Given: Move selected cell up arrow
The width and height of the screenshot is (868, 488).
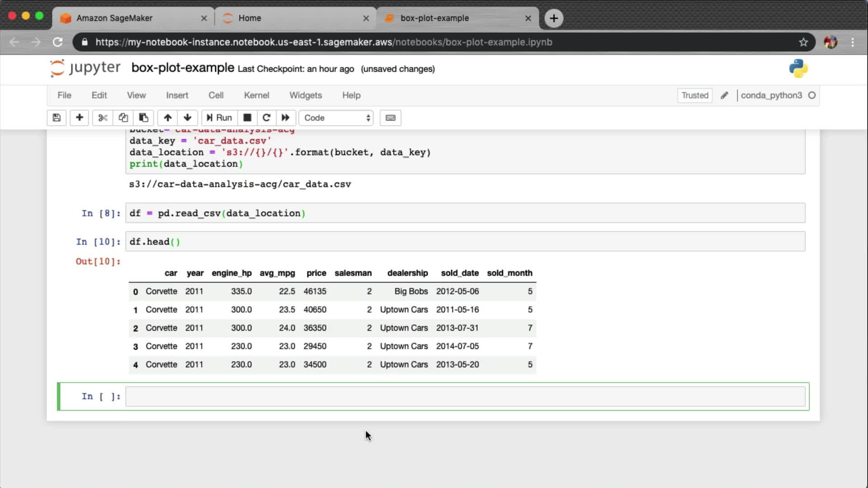Looking at the screenshot, I should (x=168, y=118).
